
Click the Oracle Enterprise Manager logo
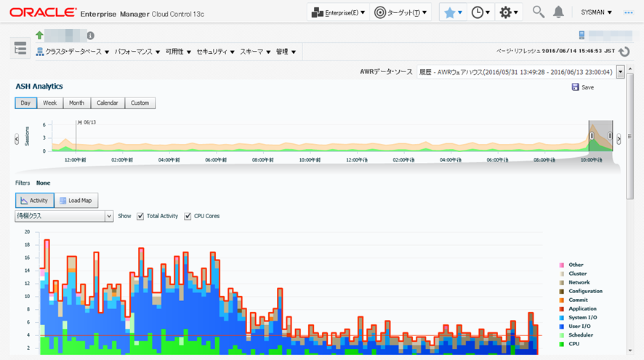(107, 13)
